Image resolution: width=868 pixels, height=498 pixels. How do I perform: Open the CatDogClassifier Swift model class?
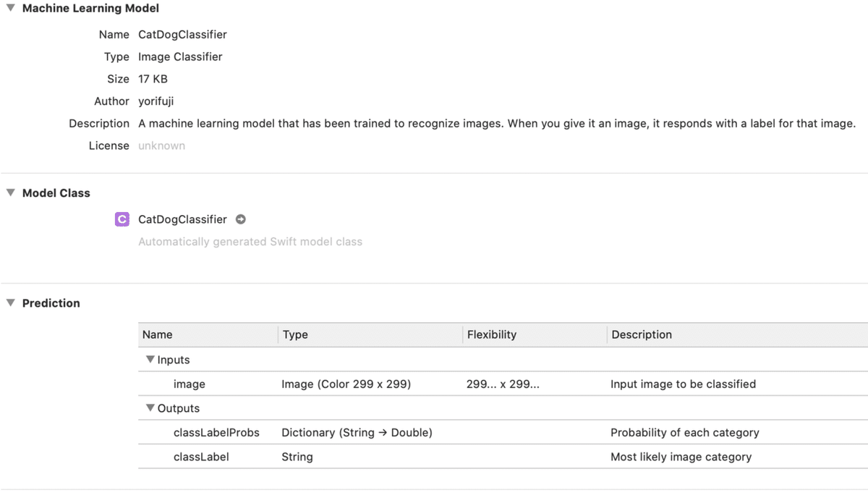click(182, 219)
